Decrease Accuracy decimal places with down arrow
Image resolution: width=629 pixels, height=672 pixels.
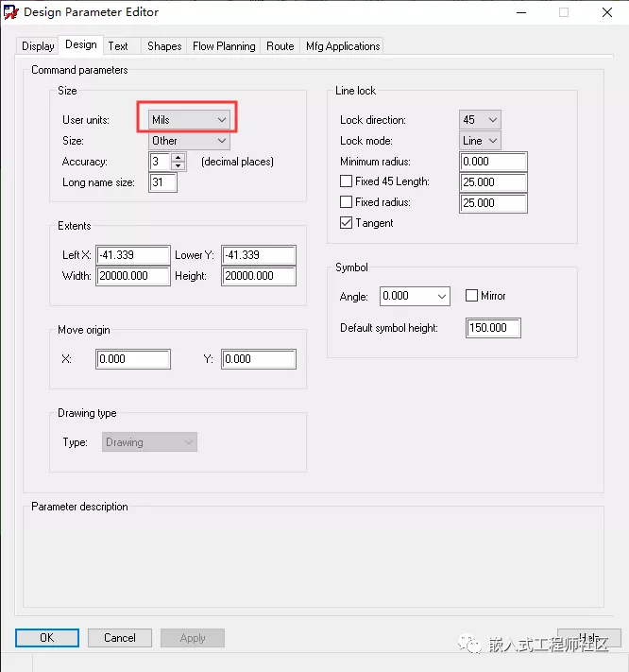pos(178,165)
